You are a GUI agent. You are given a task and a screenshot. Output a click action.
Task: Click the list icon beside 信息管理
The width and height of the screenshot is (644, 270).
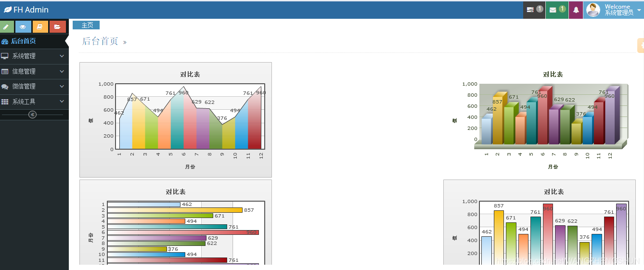coord(5,71)
